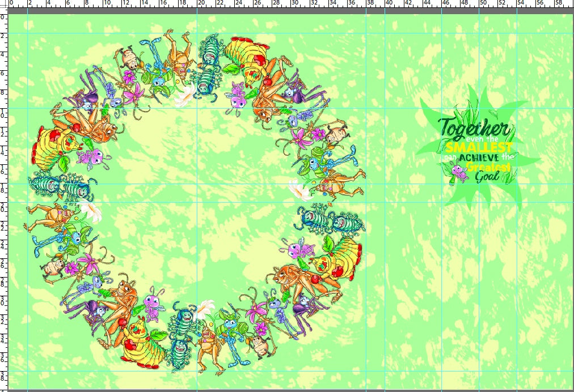
Task: Select the yellow caterpillar at top of circle
Action: (245, 56)
